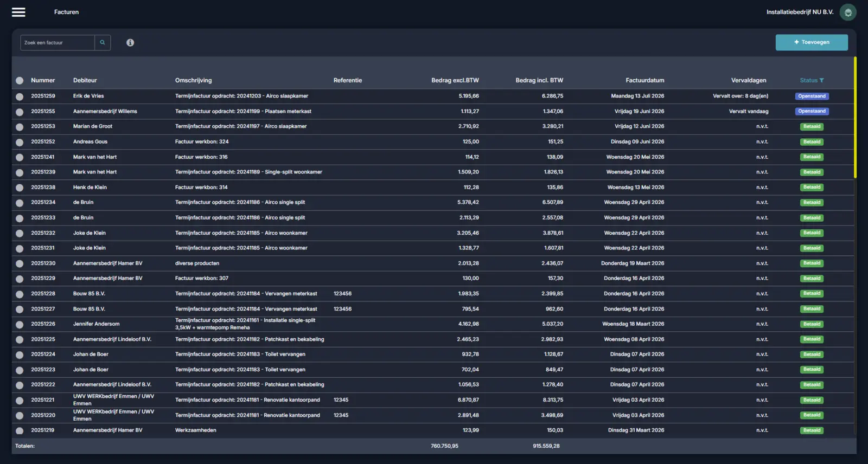This screenshot has height=464, width=868.
Task: Click description Factuur werkbon: 316
Action: coord(201,157)
